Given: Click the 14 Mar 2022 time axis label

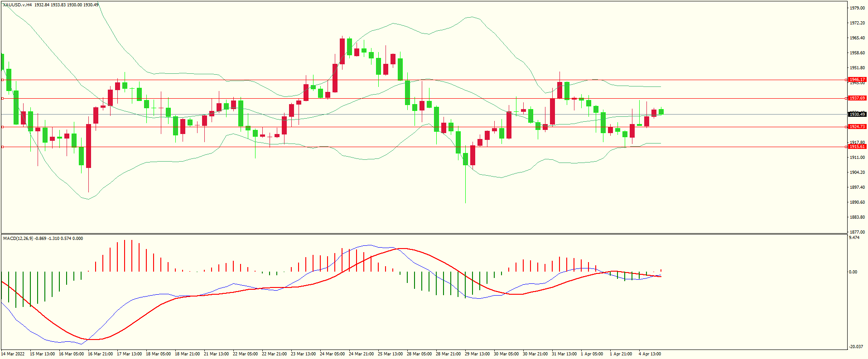Looking at the screenshot, I should point(13,354).
